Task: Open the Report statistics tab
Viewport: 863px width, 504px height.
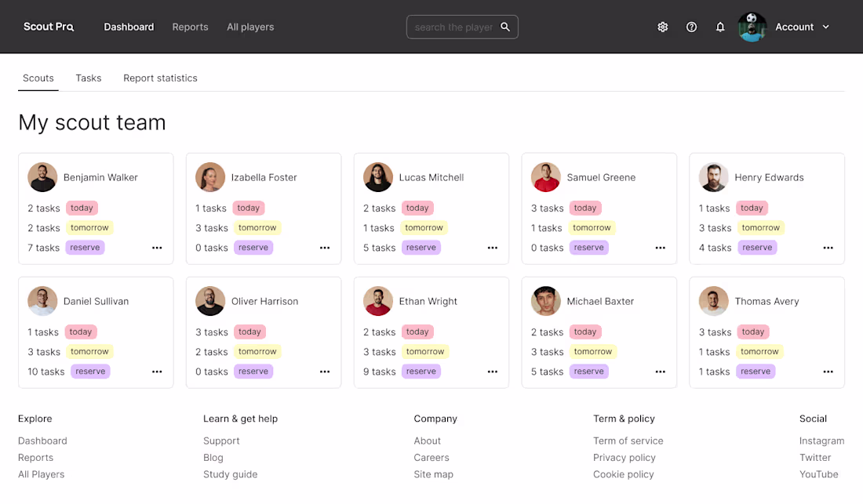Action: 160,78
